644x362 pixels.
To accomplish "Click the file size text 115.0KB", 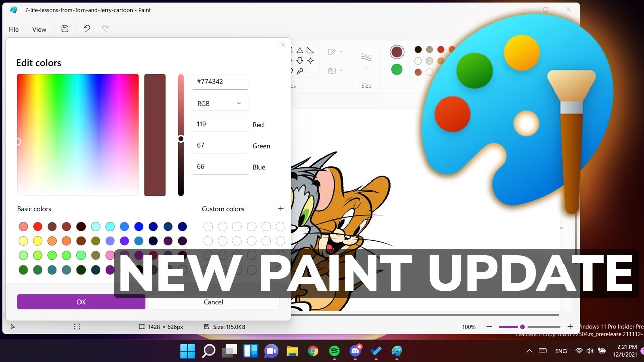I will pyautogui.click(x=229, y=327).
